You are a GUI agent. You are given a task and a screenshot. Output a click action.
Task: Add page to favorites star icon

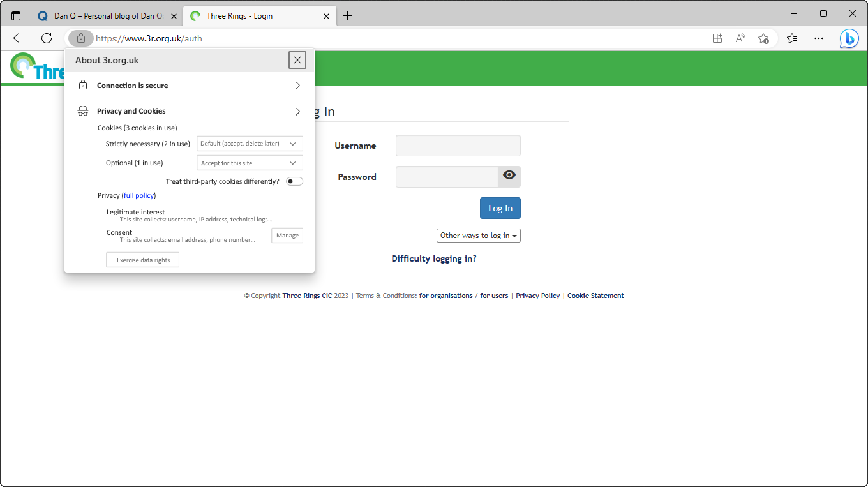[x=763, y=38]
